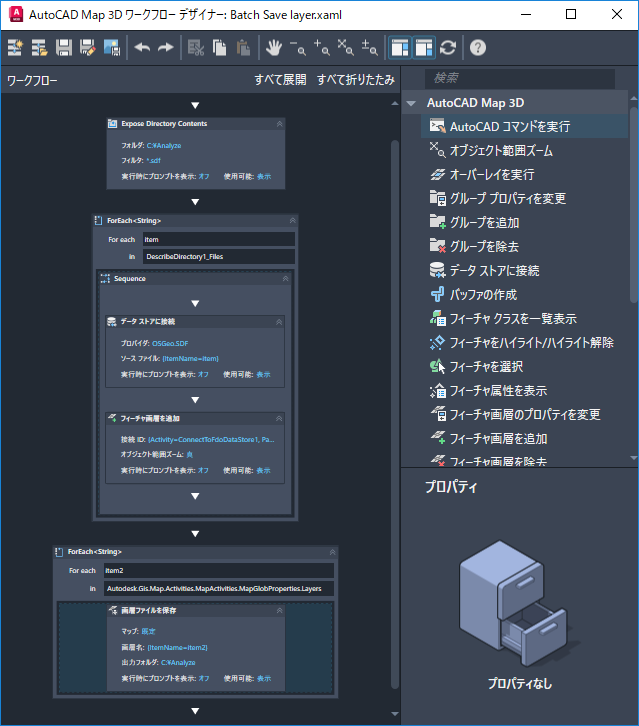This screenshot has height=726, width=639.
Task: Click the Zoom In magnifier icon
Action: [322, 48]
